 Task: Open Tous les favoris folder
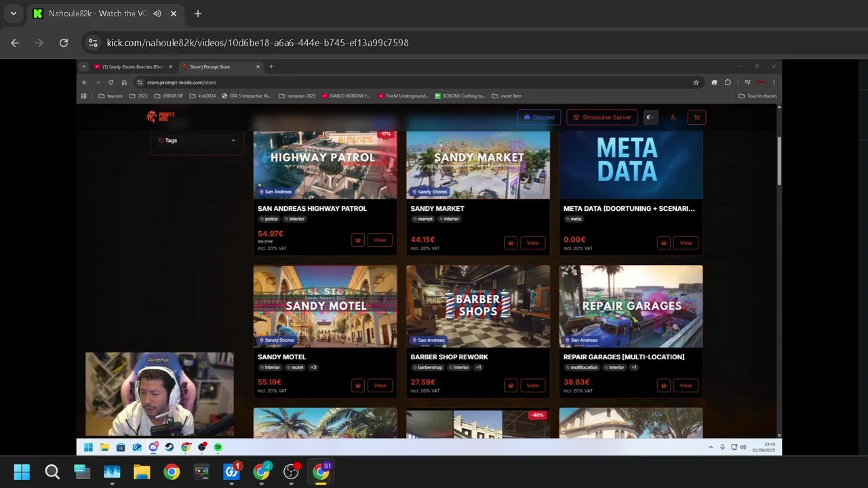click(x=757, y=96)
